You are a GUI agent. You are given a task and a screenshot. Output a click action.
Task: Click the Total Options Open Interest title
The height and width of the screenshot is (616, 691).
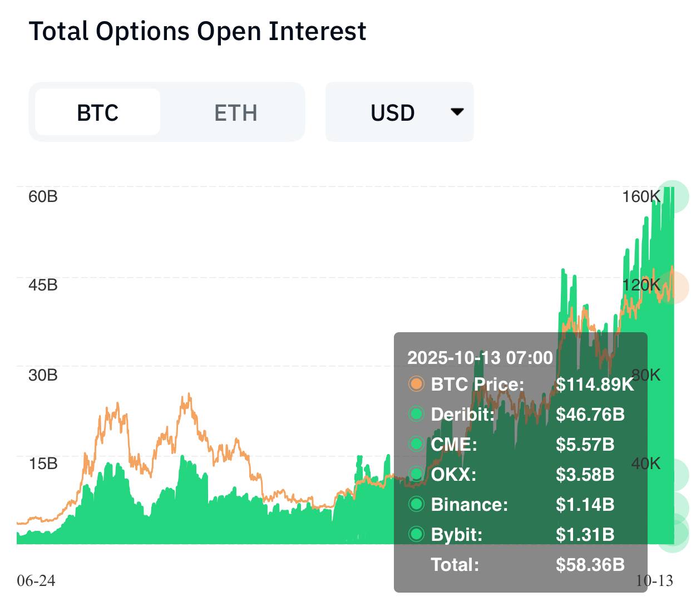coord(198,31)
